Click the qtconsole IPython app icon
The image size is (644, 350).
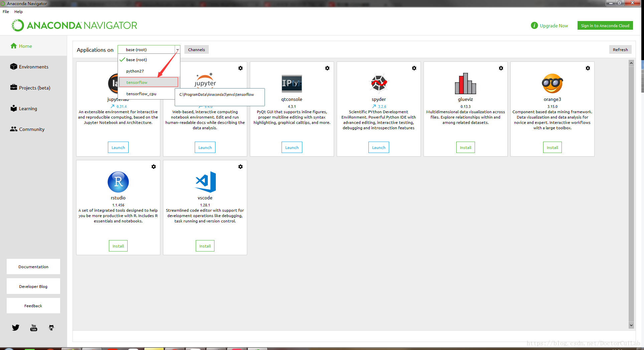click(x=292, y=83)
